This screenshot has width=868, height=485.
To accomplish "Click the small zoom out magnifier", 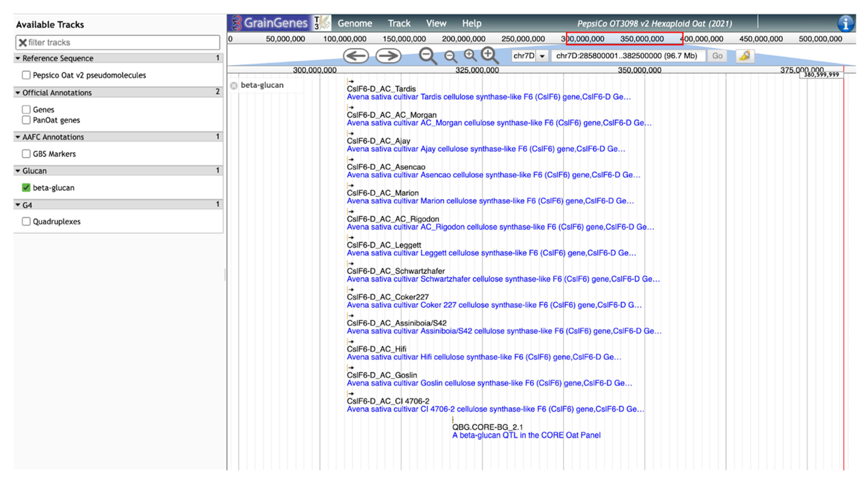I will point(450,56).
